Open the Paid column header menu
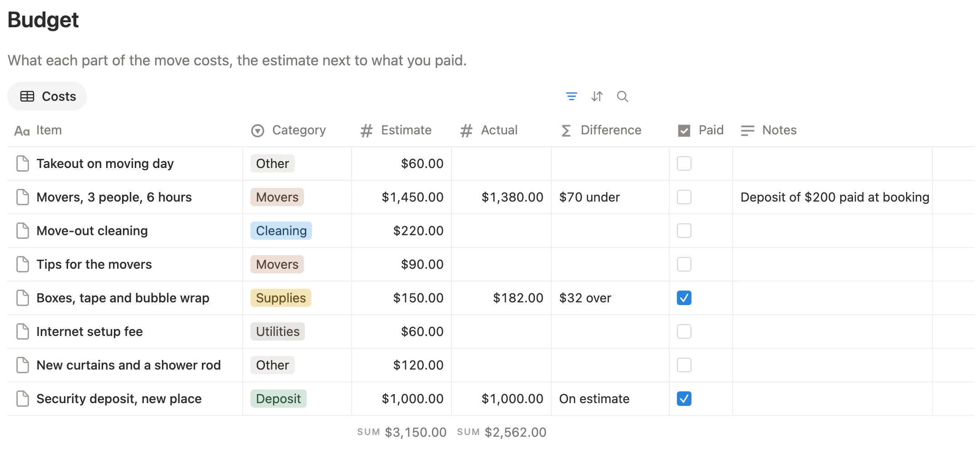 [701, 130]
